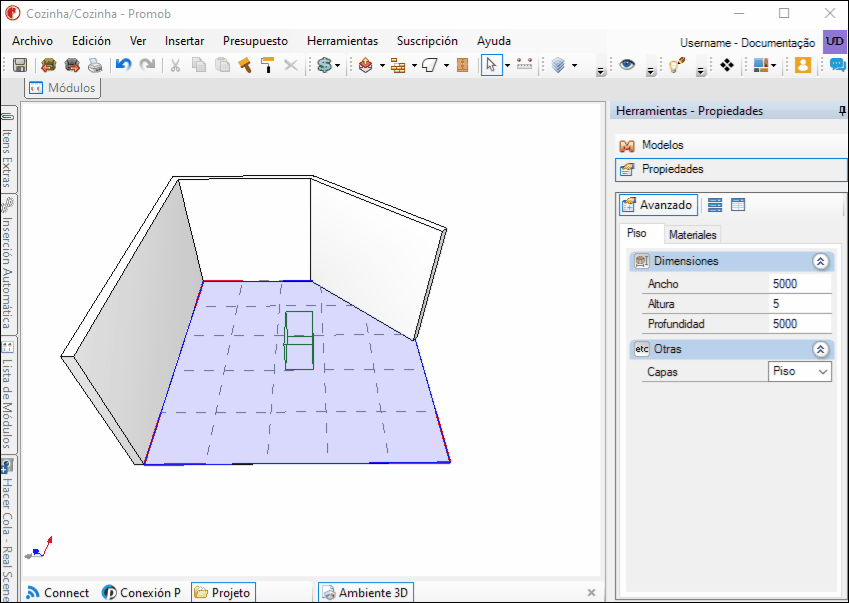This screenshot has width=849, height=603.
Task: Open the Edición menu
Action: (91, 41)
